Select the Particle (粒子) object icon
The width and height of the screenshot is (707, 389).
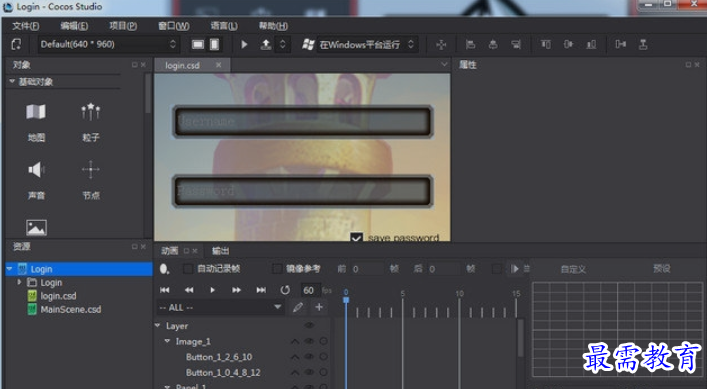[x=91, y=112]
